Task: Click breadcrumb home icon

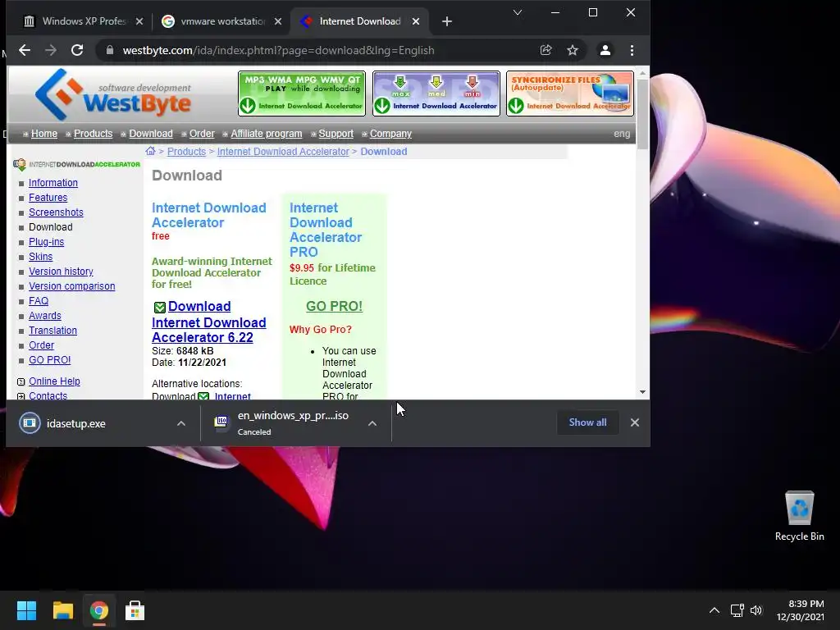Action: tap(151, 151)
